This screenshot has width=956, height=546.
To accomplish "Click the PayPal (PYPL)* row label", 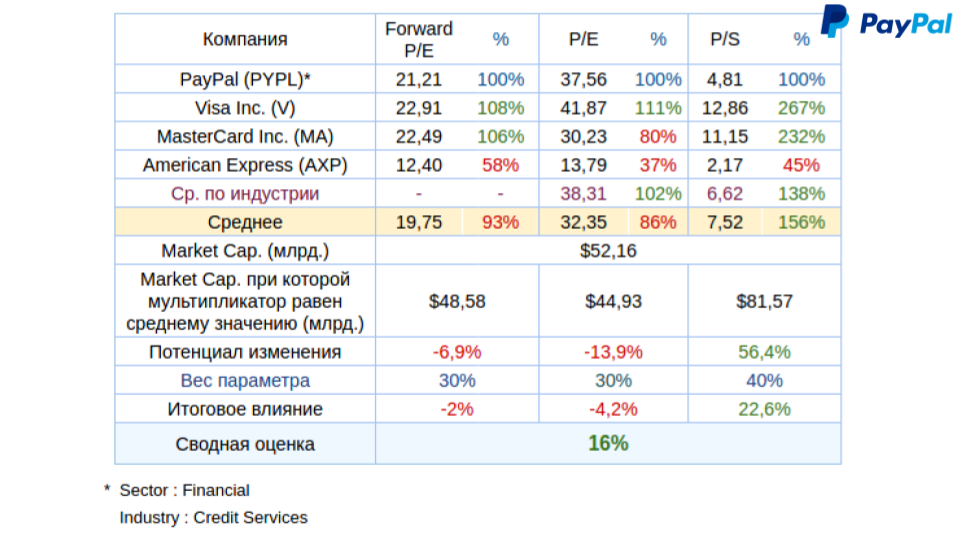I will pos(245,79).
